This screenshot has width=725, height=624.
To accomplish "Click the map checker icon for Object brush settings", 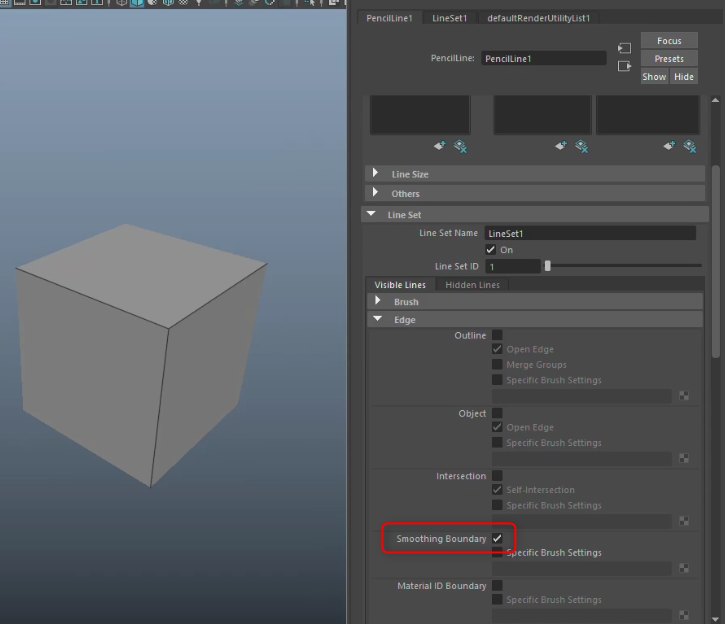I will (684, 458).
